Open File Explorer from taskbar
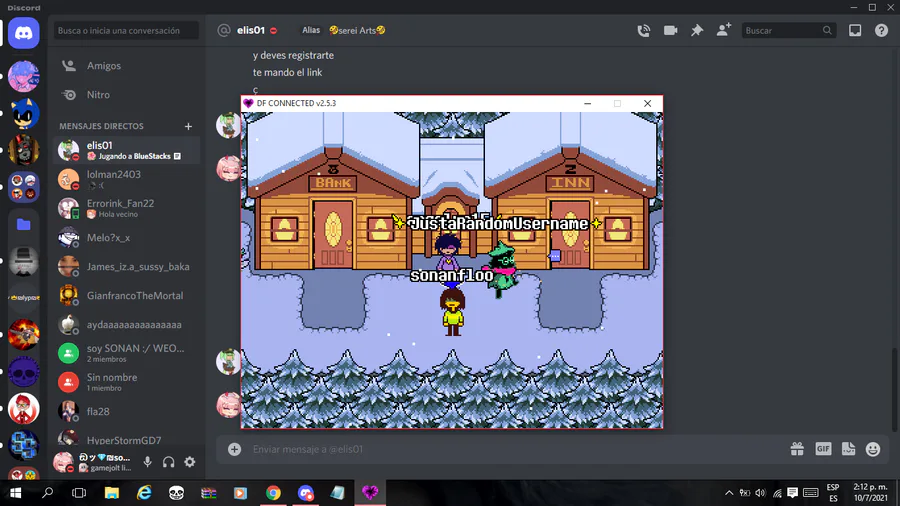Viewport: 900px width, 506px height. coord(111,493)
